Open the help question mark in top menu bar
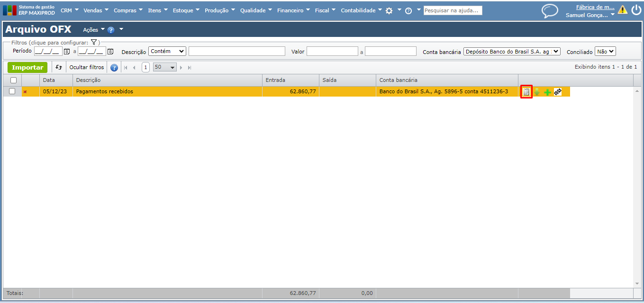 pos(408,10)
